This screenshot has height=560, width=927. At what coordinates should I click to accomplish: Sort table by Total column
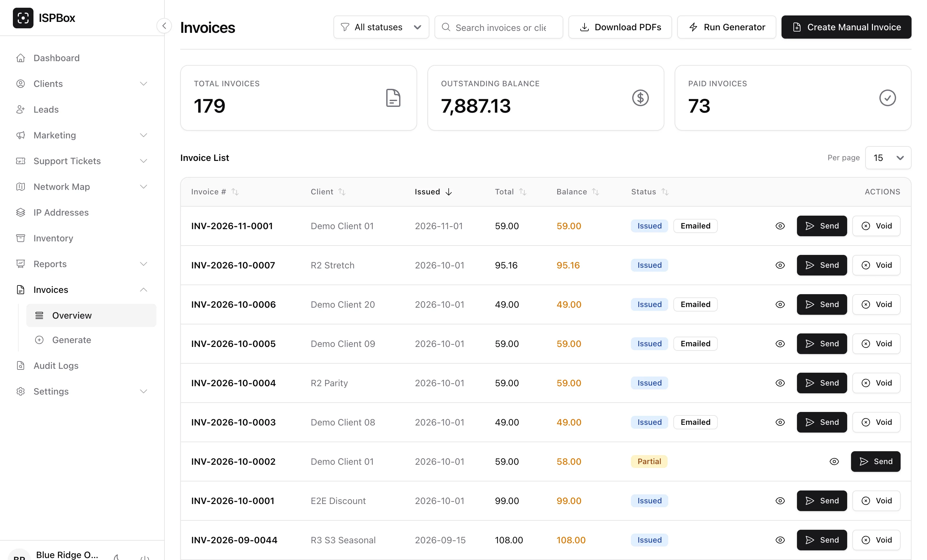pos(510,192)
